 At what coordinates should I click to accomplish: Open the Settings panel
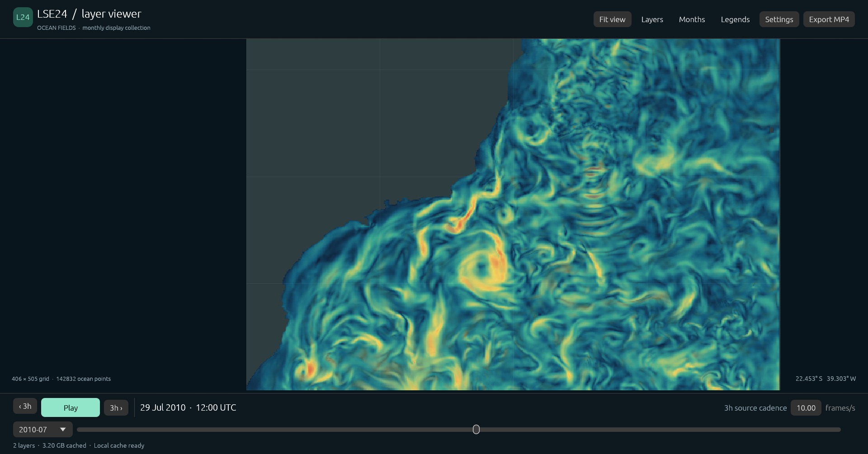(779, 19)
